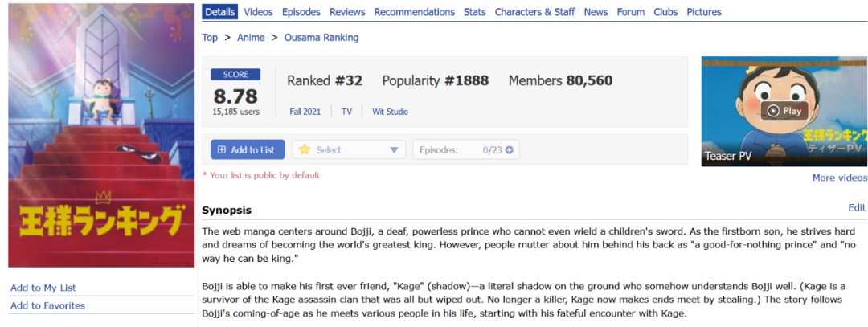The width and height of the screenshot is (868, 327).
Task: Click the Edit synopsis link
Action: (x=857, y=207)
